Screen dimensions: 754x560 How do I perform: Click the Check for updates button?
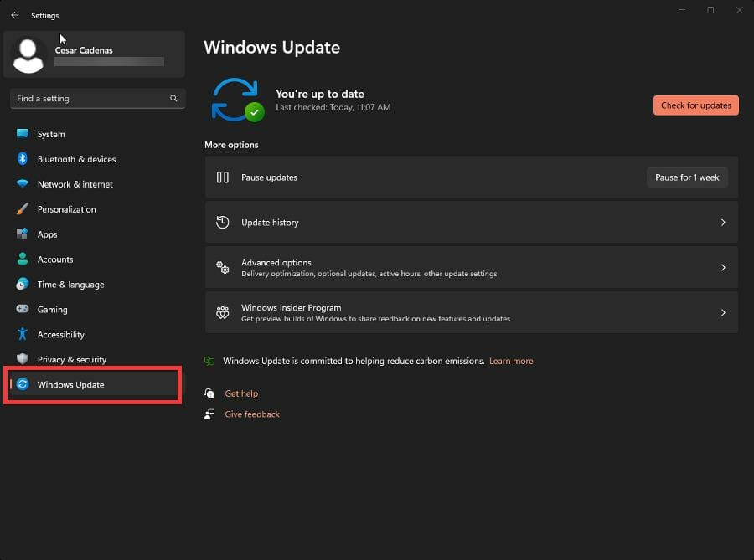(x=695, y=105)
